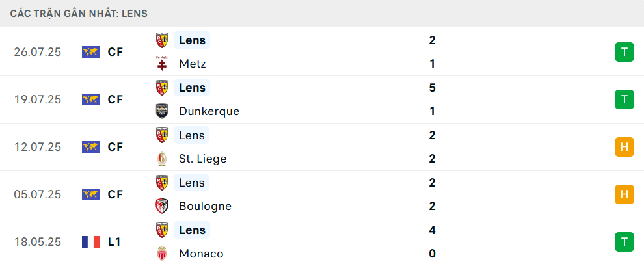Click the Các trận gần nhất: Lens header
Viewport: 644px width, 264px height.
[x=79, y=14]
